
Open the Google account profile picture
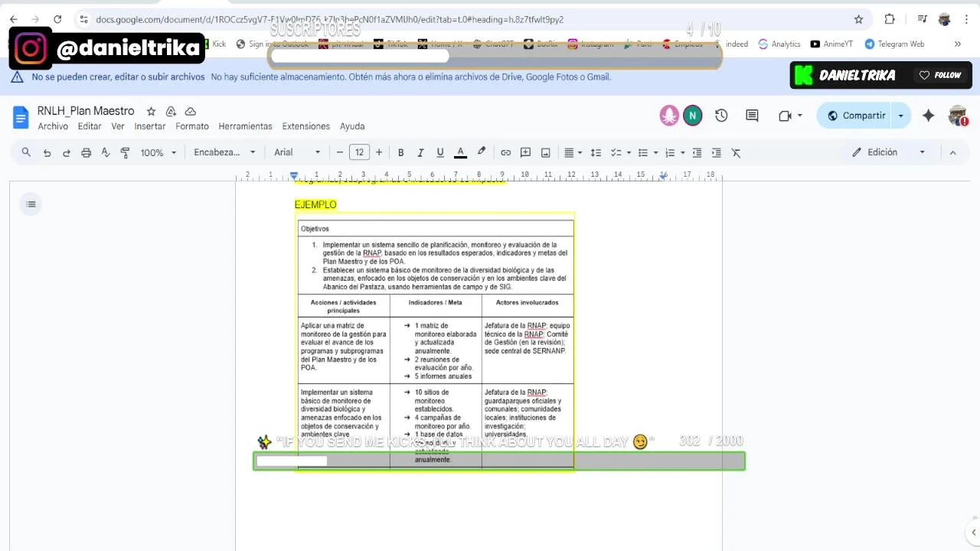[x=957, y=116]
